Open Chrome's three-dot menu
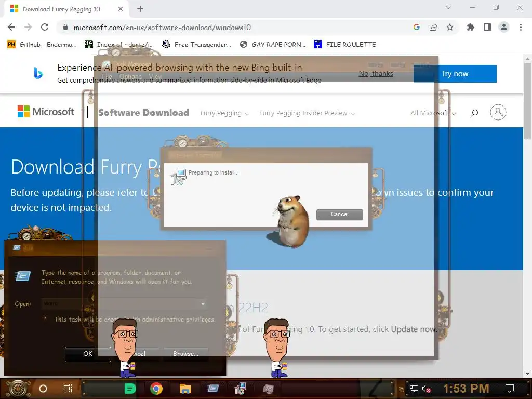The image size is (532, 399). point(521,27)
